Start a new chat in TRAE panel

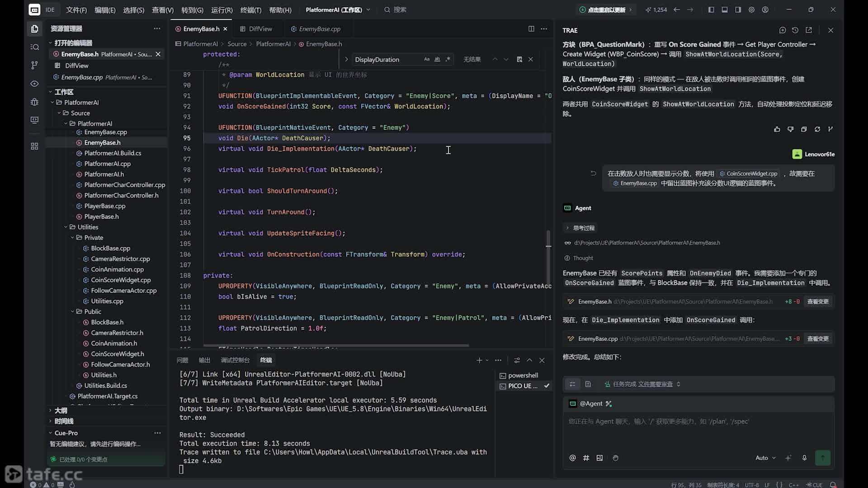pyautogui.click(x=783, y=30)
